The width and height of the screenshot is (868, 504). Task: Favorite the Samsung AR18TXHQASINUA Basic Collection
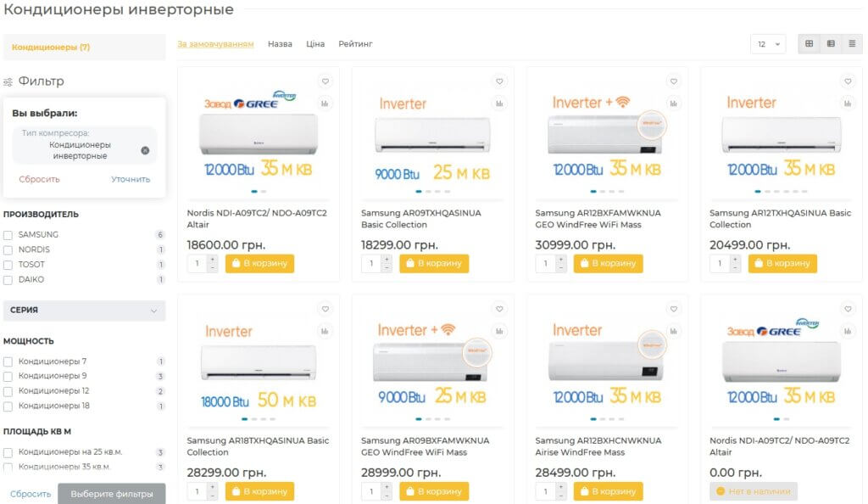pos(325,309)
